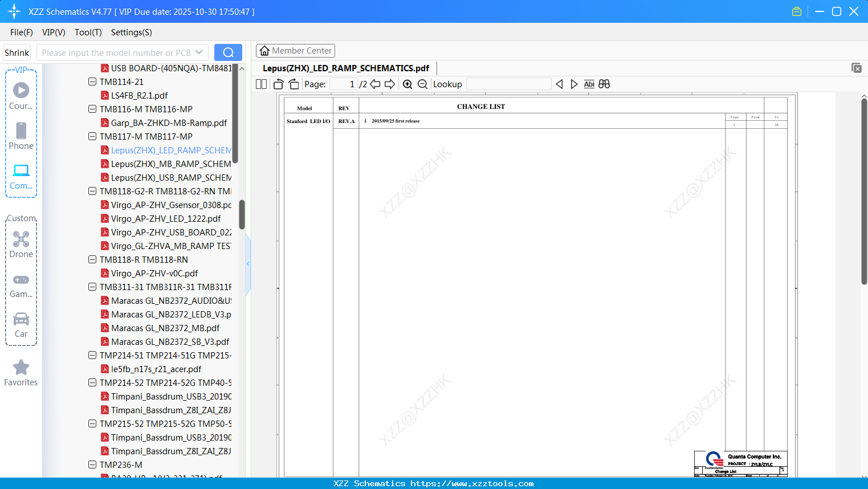
Task: Collapse the TMP214-52 tree node
Action: [92, 382]
